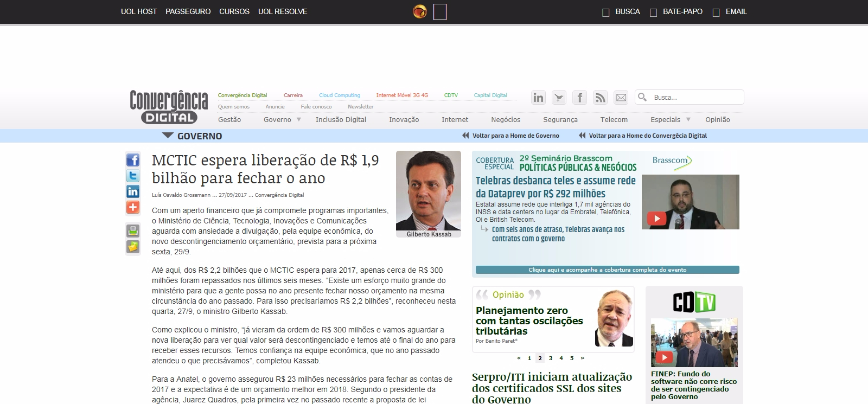This screenshot has width=868, height=404.
Task: Select opinion page 5
Action: 572,358
